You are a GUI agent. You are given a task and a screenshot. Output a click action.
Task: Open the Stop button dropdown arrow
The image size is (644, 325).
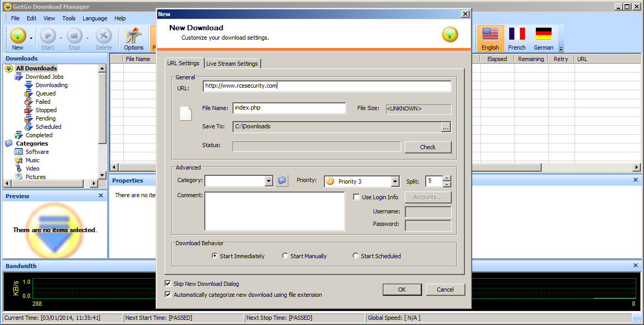pyautogui.click(x=87, y=39)
